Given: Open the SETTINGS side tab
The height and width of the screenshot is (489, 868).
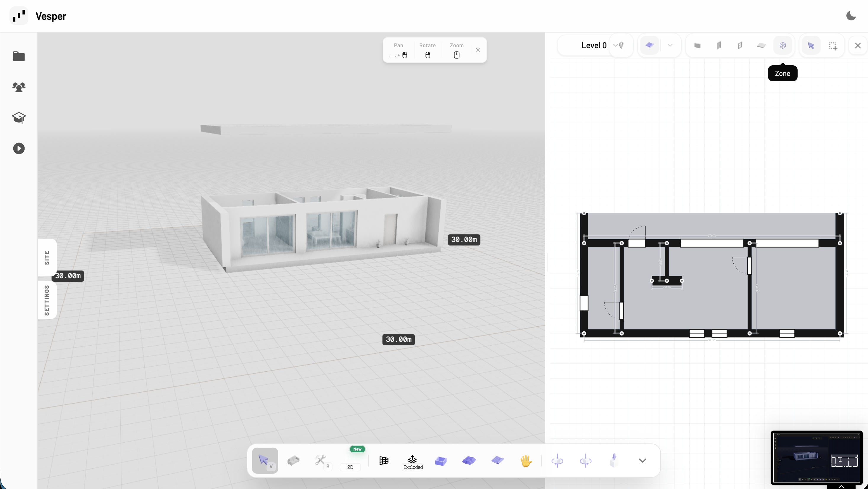Looking at the screenshot, I should [x=47, y=300].
